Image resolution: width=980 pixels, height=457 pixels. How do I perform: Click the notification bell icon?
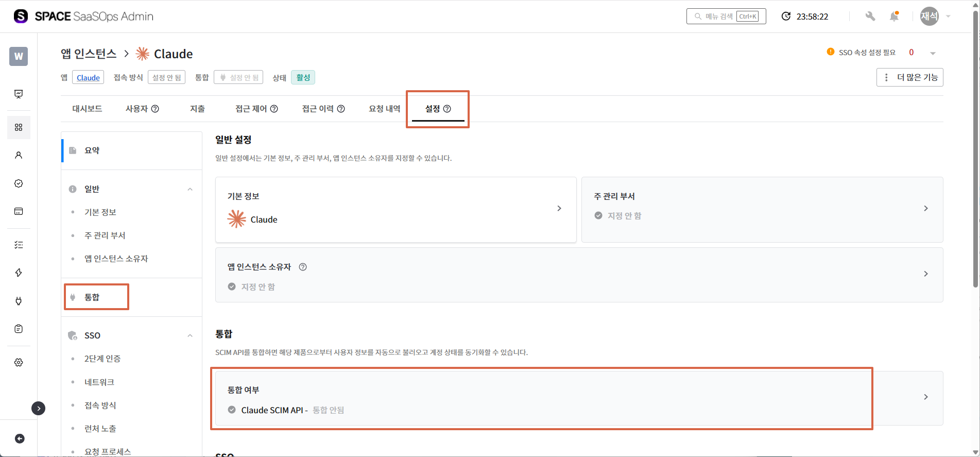click(x=894, y=16)
